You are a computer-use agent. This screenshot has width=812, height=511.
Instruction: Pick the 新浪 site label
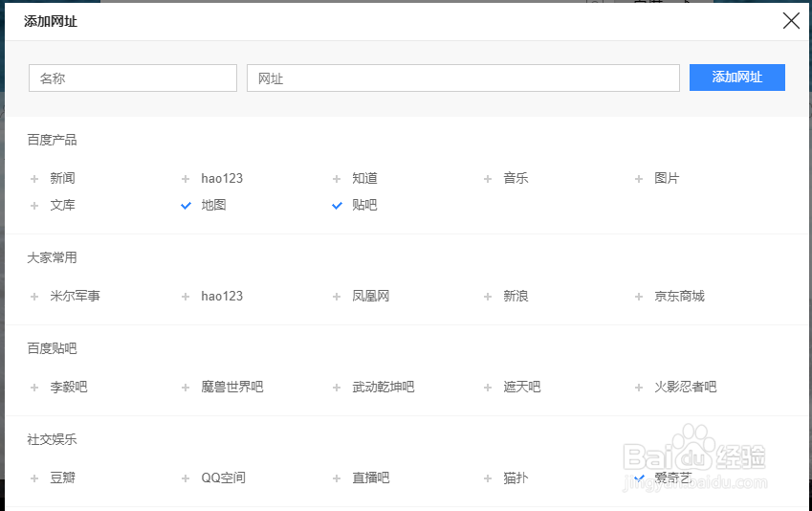[x=516, y=296]
